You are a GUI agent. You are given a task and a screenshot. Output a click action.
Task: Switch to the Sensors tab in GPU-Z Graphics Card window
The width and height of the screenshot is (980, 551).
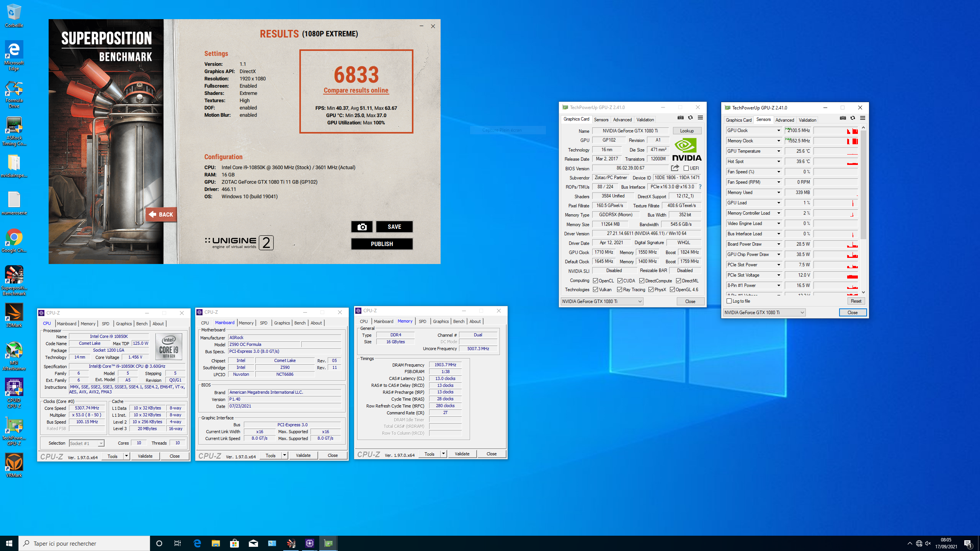click(x=601, y=120)
